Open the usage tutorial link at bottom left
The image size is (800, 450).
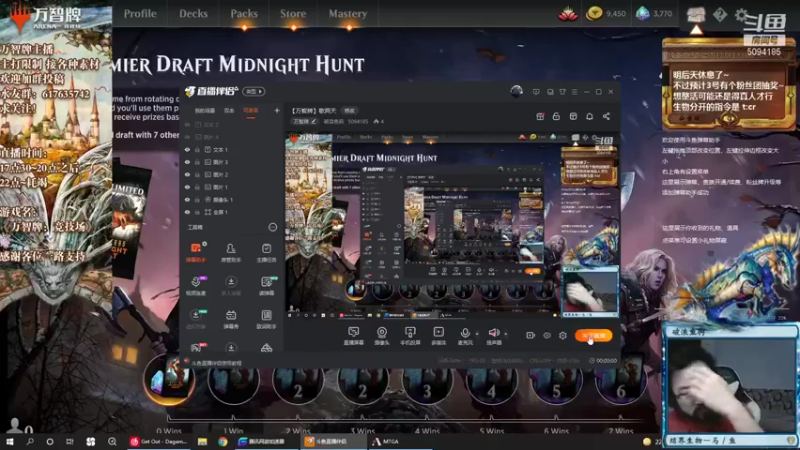(214, 363)
